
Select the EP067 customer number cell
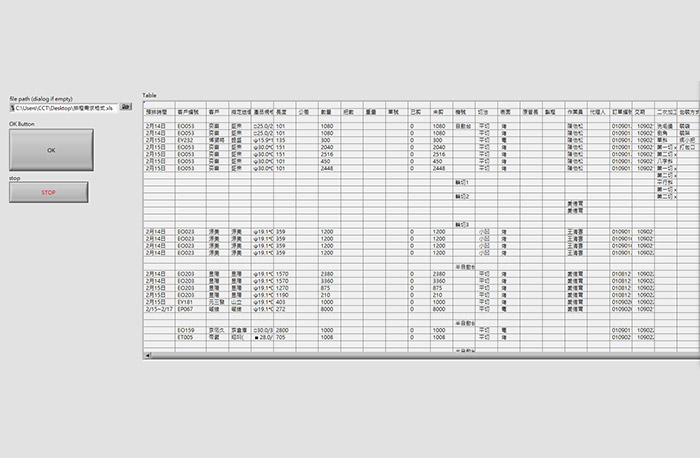click(187, 309)
